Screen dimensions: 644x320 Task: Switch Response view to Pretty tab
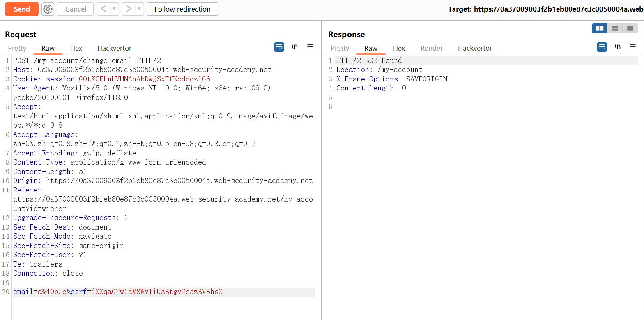click(x=340, y=48)
